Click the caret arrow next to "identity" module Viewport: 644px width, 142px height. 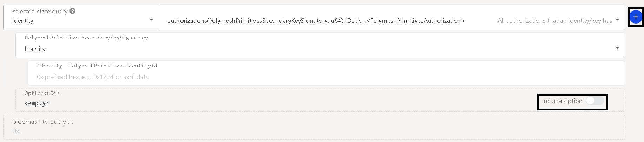pyautogui.click(x=151, y=20)
